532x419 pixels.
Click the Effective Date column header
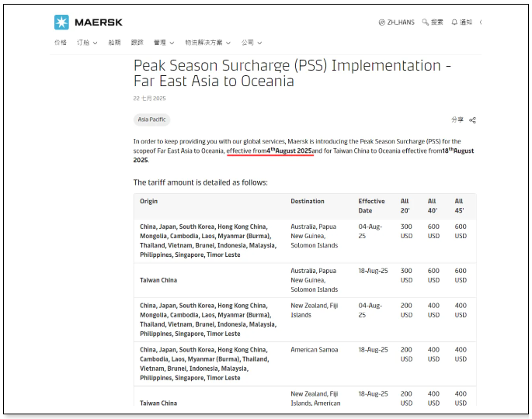[x=371, y=206]
